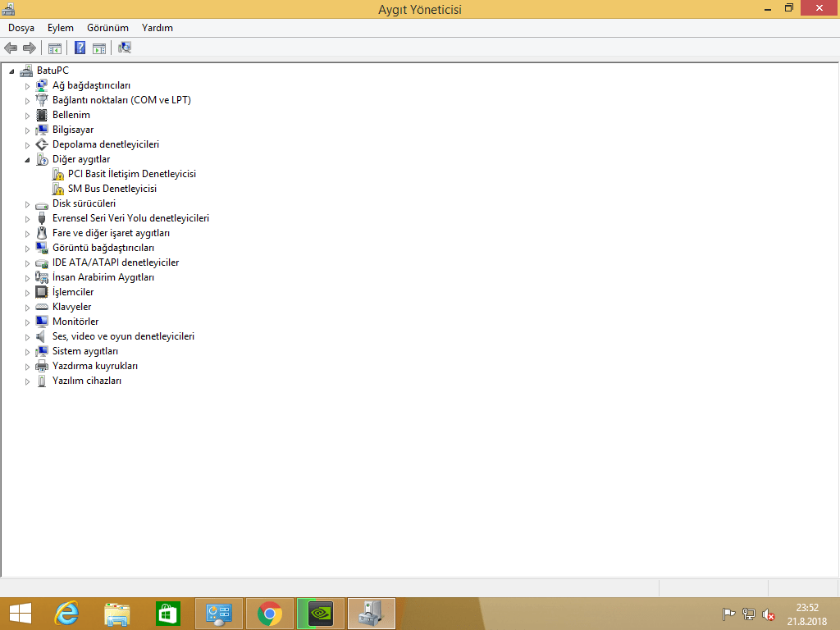Expand İnsan Arabirim Aygıtları arrow

point(27,278)
